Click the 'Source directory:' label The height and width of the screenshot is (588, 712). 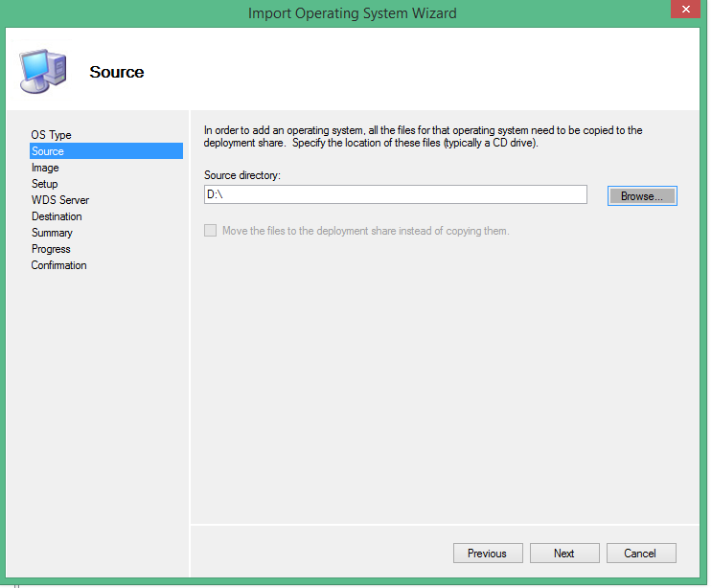(241, 175)
